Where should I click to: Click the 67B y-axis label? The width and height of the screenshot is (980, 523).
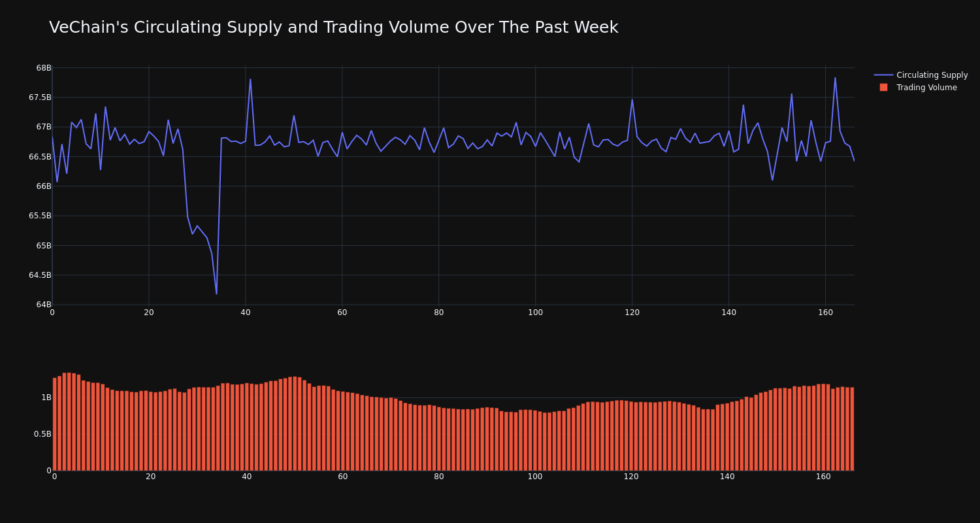click(x=44, y=127)
